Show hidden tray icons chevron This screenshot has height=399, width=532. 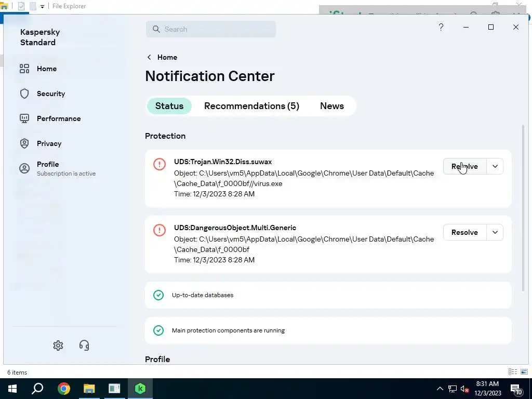[440, 389]
